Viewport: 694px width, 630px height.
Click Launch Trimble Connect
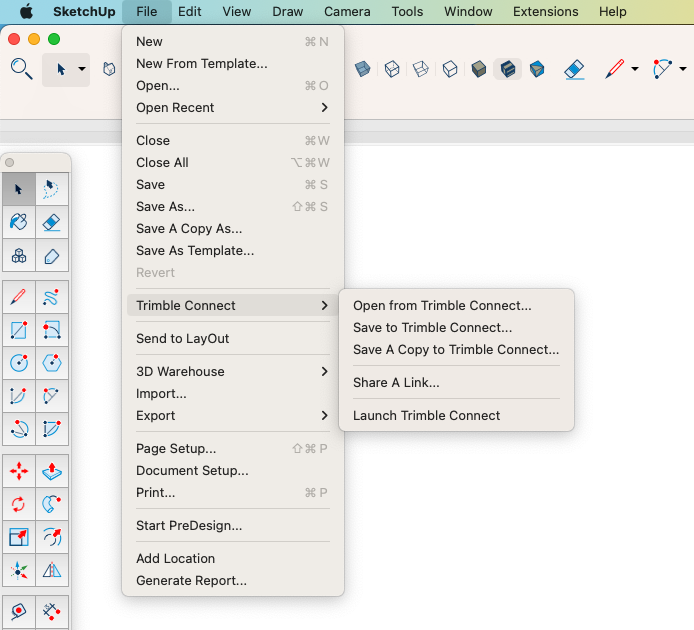click(427, 416)
